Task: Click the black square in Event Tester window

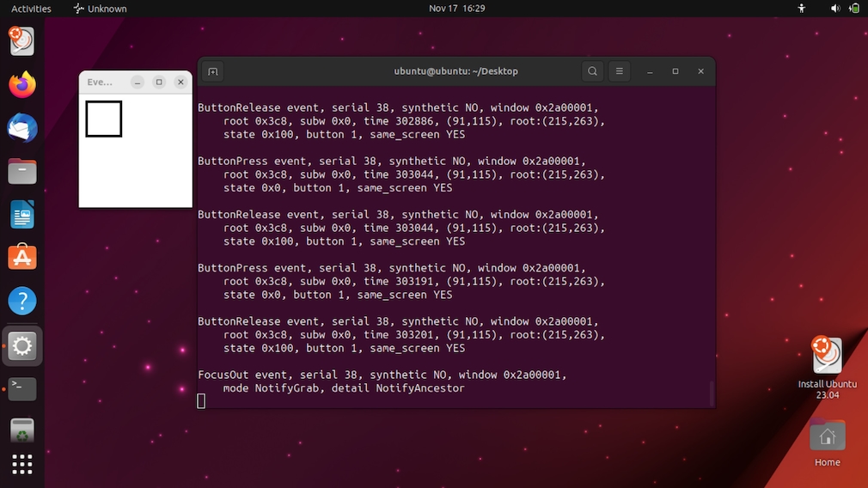Action: pyautogui.click(x=103, y=119)
